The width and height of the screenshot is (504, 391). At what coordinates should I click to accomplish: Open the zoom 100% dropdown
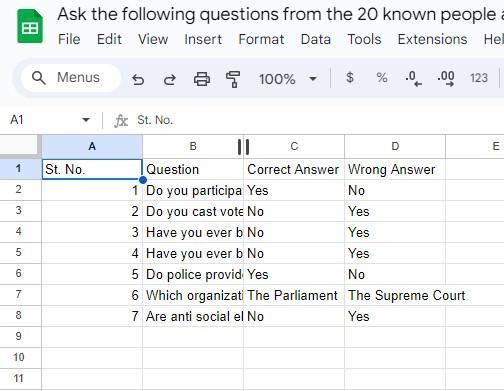tap(287, 79)
